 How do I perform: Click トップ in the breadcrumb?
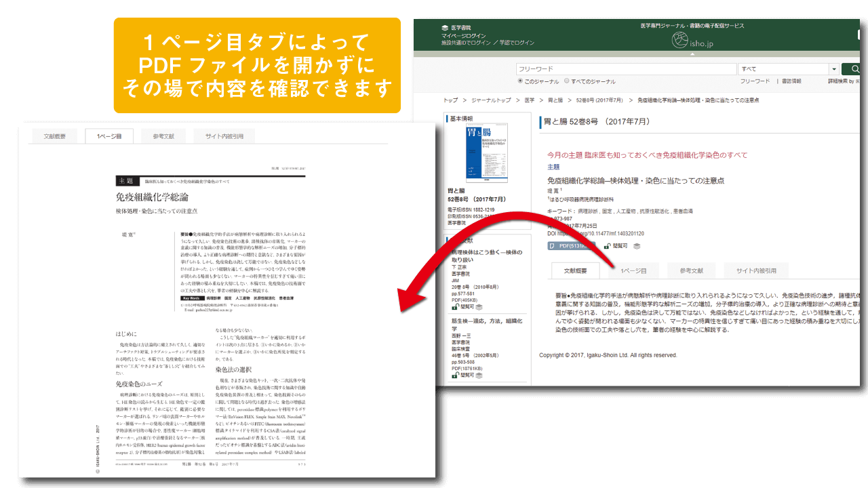coord(450,100)
